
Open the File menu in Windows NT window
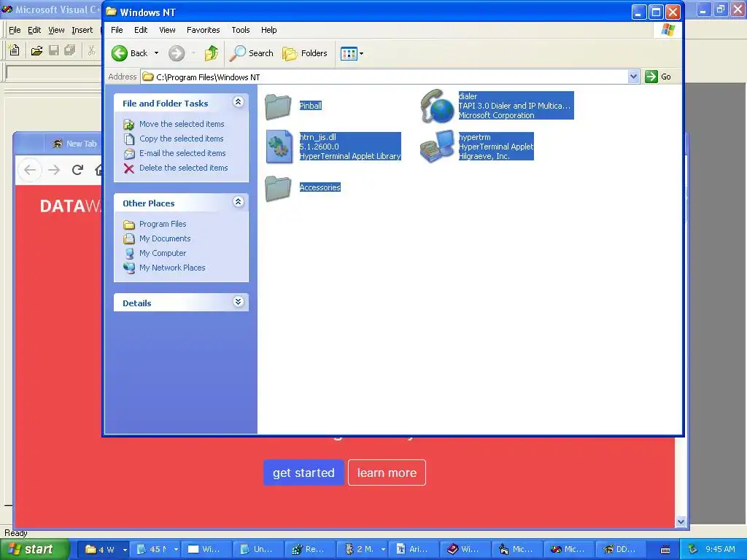(117, 30)
